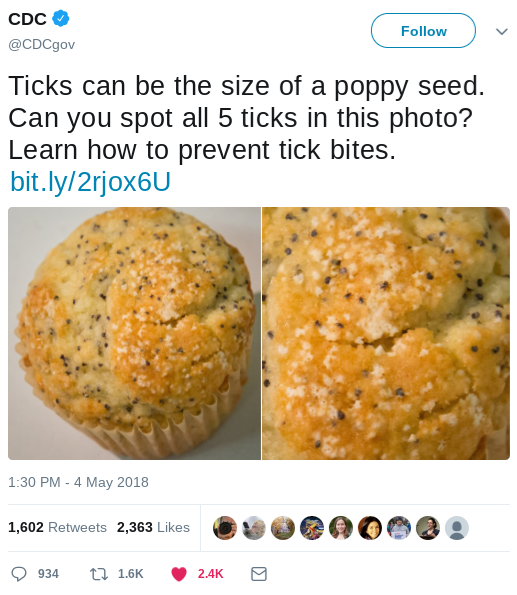Click the 1.6K retweet count
The width and height of the screenshot is (517, 595).
click(131, 574)
